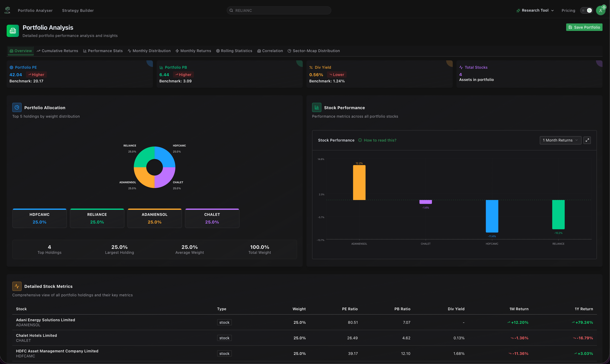Click the green RELIANCE -10.2% bar

(558, 214)
